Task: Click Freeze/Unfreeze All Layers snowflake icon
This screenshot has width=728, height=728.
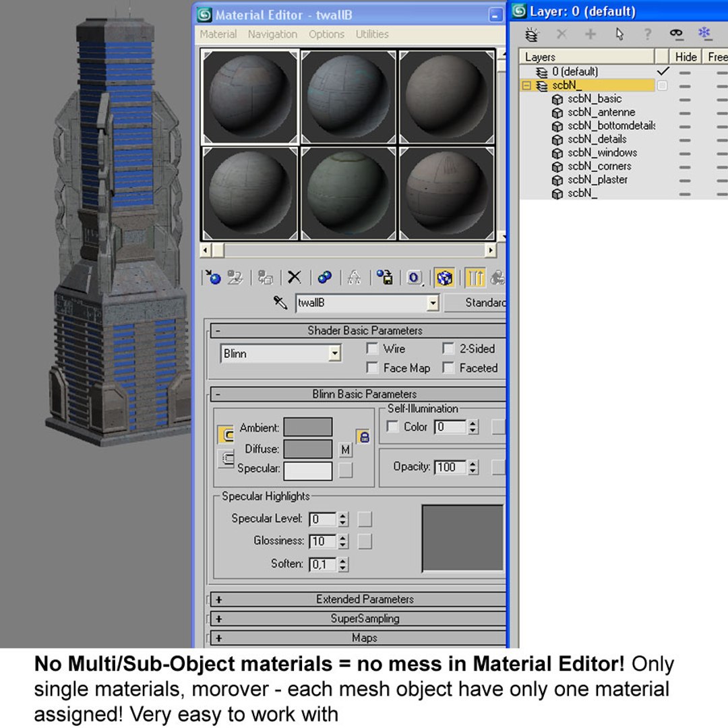Action: (x=705, y=34)
